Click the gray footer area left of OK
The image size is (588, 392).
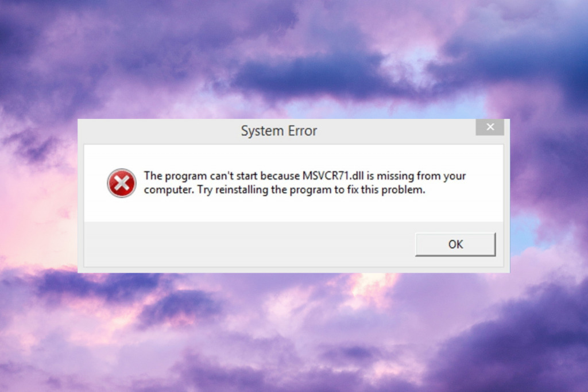tap(247, 244)
